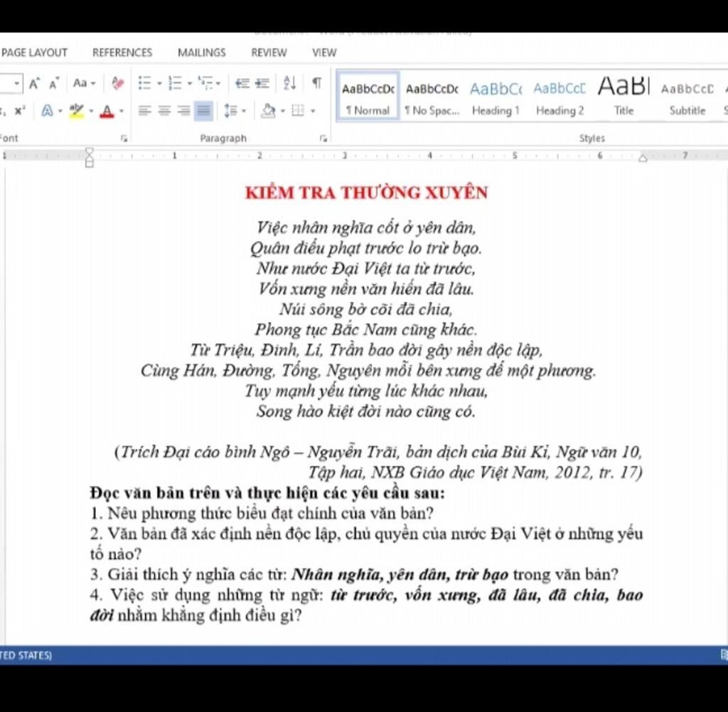This screenshot has height=712, width=728.
Task: Open the bullet library dropdown arrow
Action: point(159,84)
